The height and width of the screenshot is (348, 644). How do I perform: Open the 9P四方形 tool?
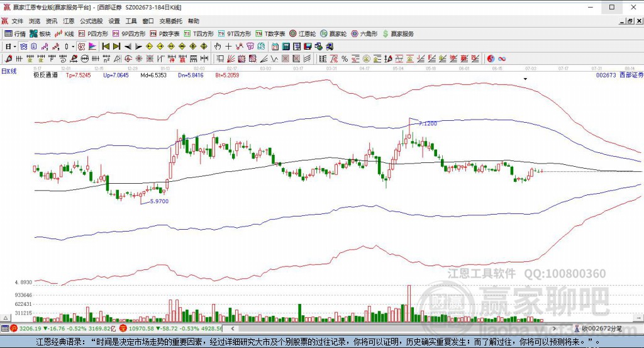pos(129,34)
